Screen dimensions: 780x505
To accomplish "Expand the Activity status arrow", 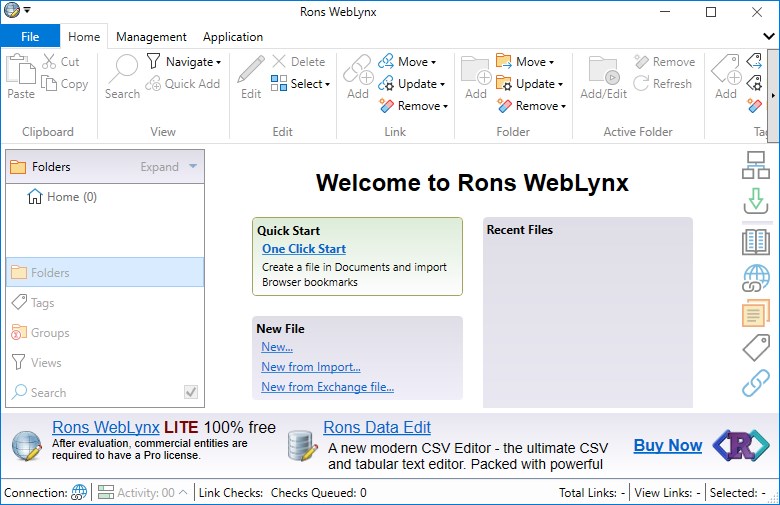I will point(183,493).
